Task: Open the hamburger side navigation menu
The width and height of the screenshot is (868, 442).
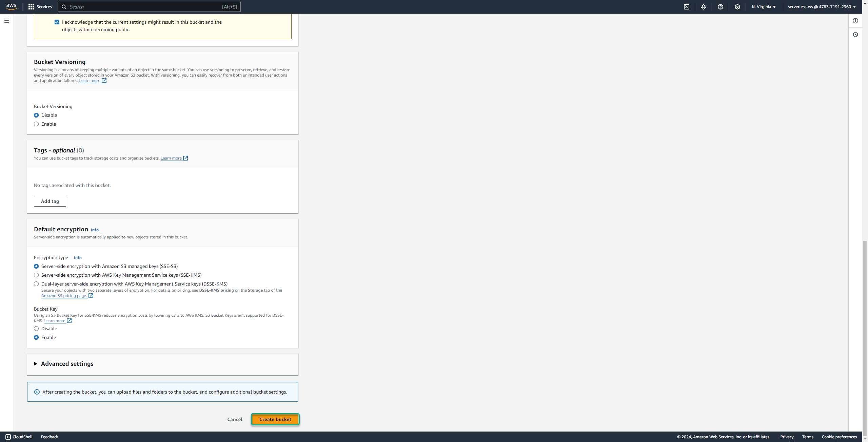Action: 7,21
